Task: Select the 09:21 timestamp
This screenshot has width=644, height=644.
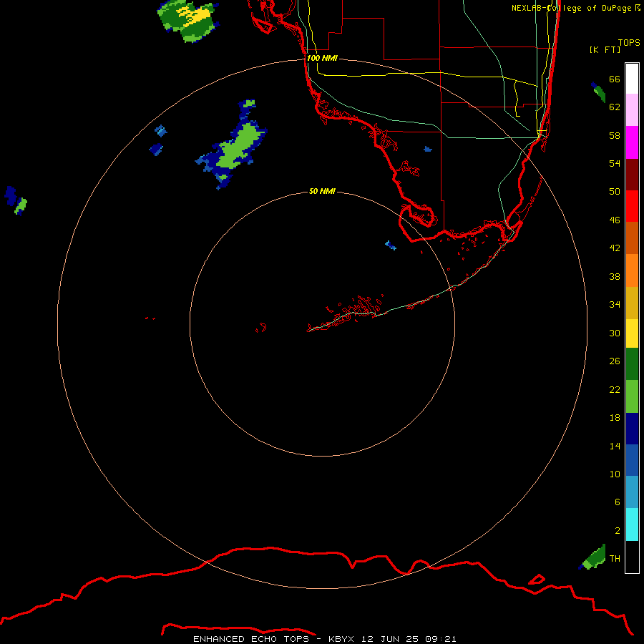Action: click(x=441, y=639)
